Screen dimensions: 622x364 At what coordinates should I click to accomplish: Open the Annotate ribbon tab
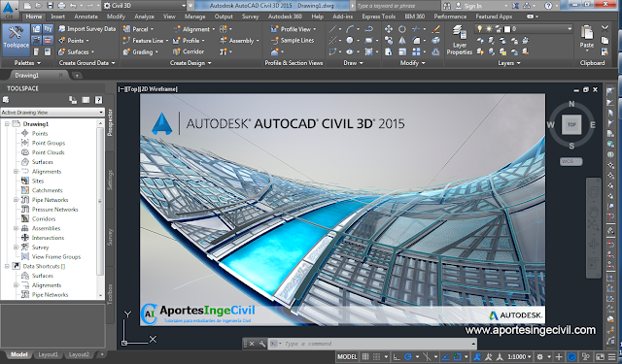(86, 17)
